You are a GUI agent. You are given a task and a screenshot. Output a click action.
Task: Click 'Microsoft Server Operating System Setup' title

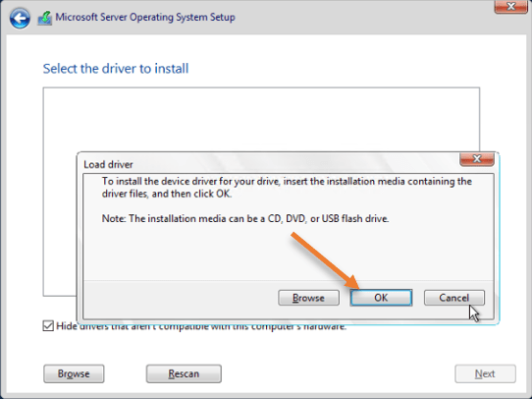pyautogui.click(x=145, y=18)
